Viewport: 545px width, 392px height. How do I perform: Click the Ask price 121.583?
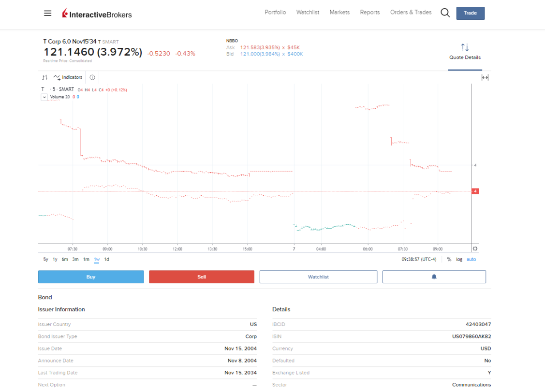tap(260, 47)
